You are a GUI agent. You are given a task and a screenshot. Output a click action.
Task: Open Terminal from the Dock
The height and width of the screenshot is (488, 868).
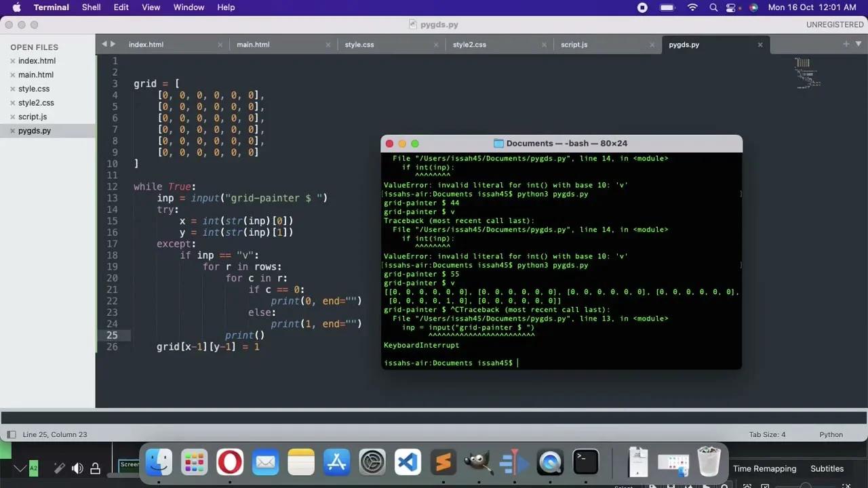click(x=585, y=462)
